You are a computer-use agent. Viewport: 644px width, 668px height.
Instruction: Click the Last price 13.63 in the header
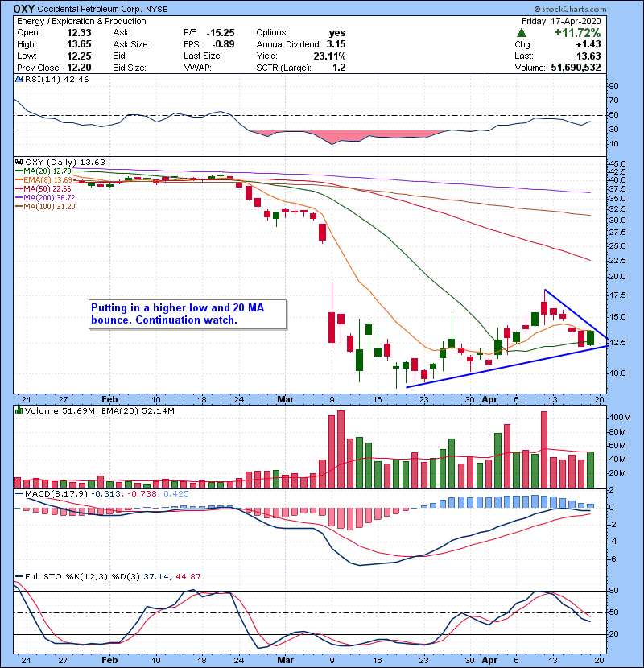(x=588, y=56)
